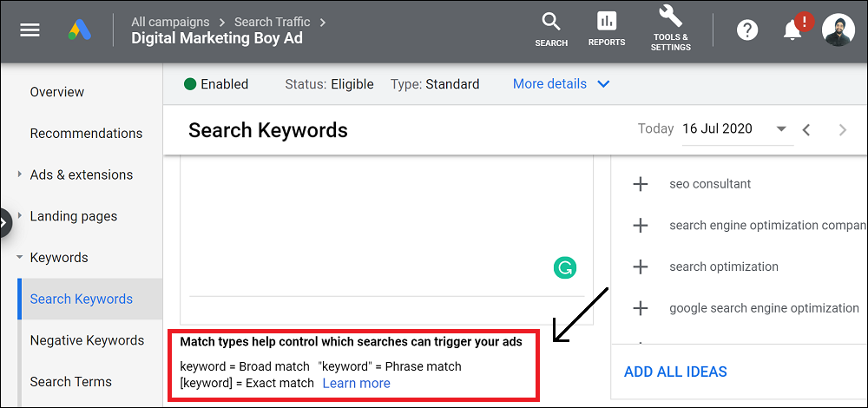Screen dimensions: 868x408
Task: Open the Learn more link
Action: 356,383
